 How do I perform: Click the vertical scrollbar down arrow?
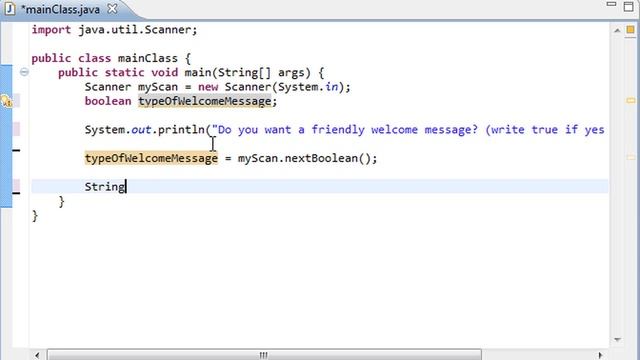point(617,340)
